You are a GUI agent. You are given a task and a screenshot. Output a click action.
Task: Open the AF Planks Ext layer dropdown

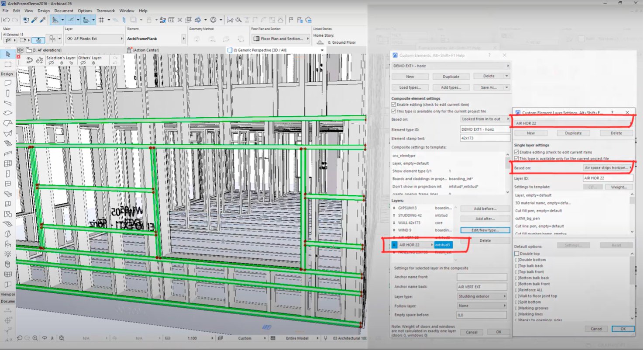coord(94,39)
